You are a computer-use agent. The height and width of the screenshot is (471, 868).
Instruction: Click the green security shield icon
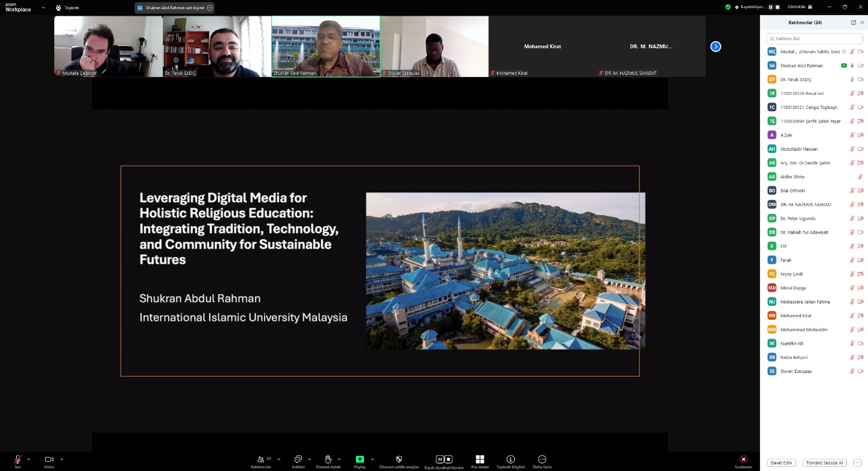[728, 7]
